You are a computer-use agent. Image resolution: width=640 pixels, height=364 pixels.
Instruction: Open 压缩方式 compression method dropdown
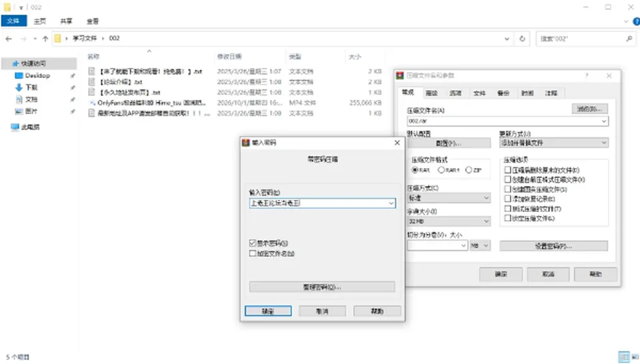pyautogui.click(x=449, y=198)
